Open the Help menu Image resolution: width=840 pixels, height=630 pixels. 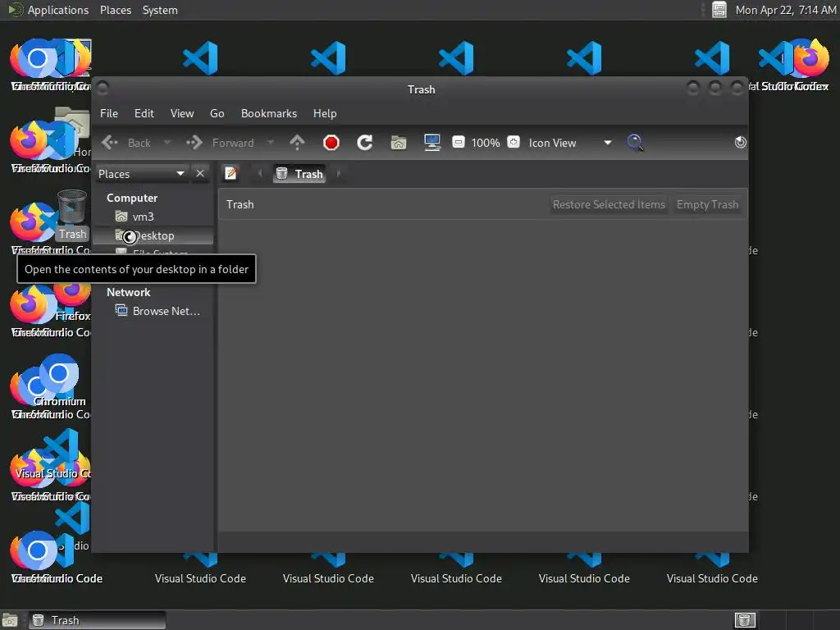[325, 113]
